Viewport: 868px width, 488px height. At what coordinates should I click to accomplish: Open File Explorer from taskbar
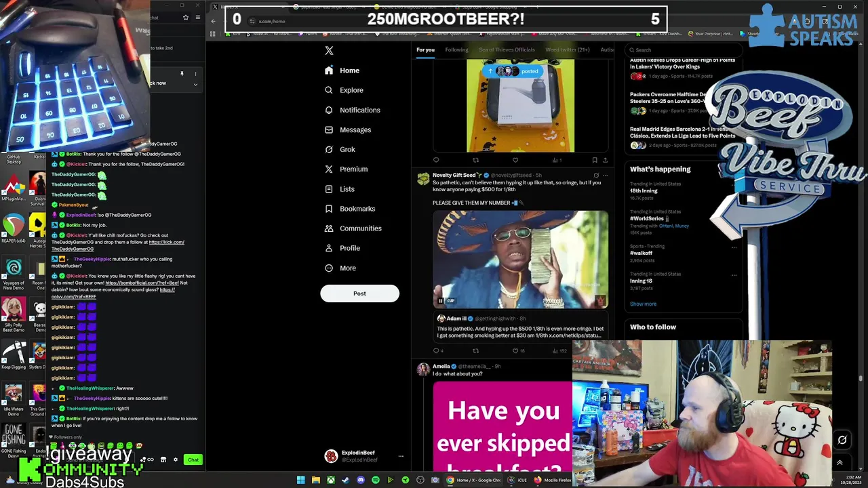[316, 480]
